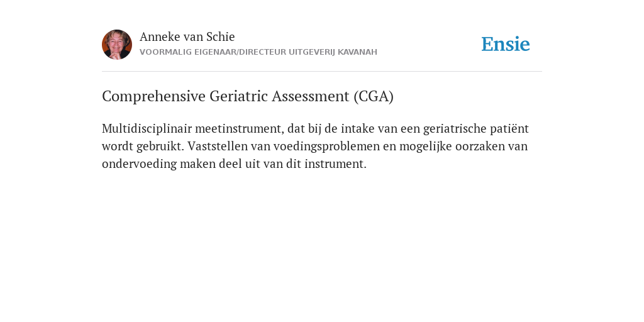The width and height of the screenshot is (644, 322).
Task: Click the word "Geriatric" in the title
Action: point(238,96)
